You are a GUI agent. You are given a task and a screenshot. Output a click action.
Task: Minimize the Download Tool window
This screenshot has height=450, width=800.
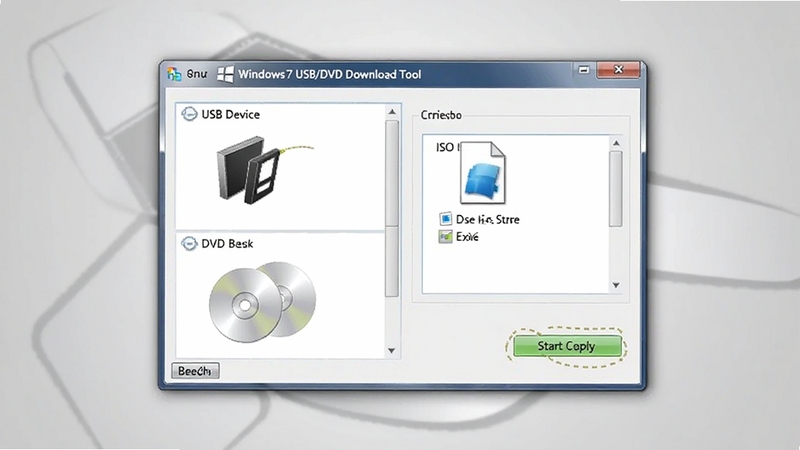[584, 70]
